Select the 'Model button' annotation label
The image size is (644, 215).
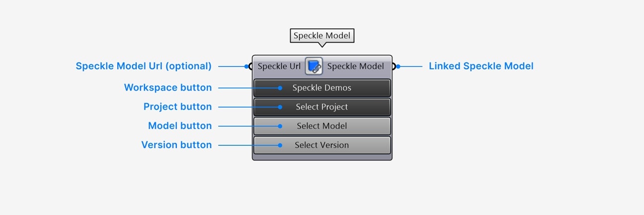tap(180, 126)
